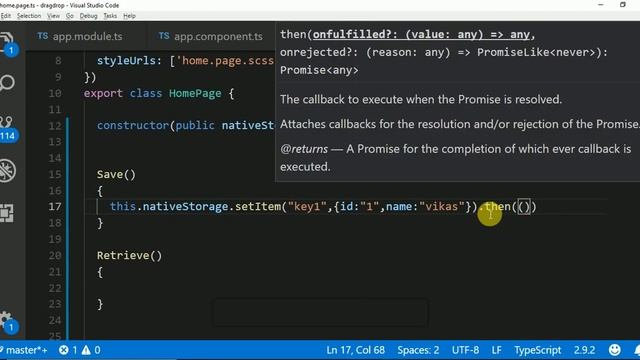Click the errors count icon in status bar
Screen dimensions: 640x360
[x=68, y=350]
